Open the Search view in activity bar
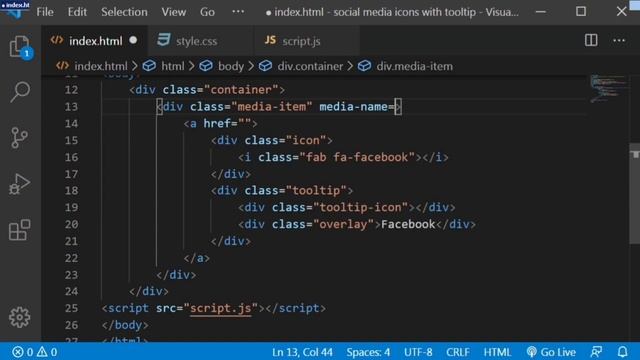Screen dimensions: 640x360 (x=20, y=92)
